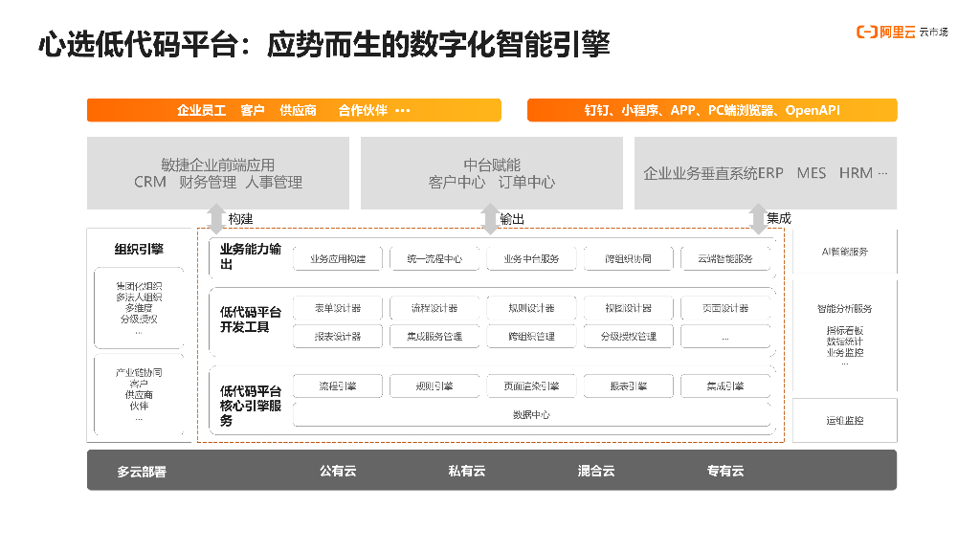980x551 pixels.
Task: Click the 表单设计器 box
Action: tap(338, 309)
